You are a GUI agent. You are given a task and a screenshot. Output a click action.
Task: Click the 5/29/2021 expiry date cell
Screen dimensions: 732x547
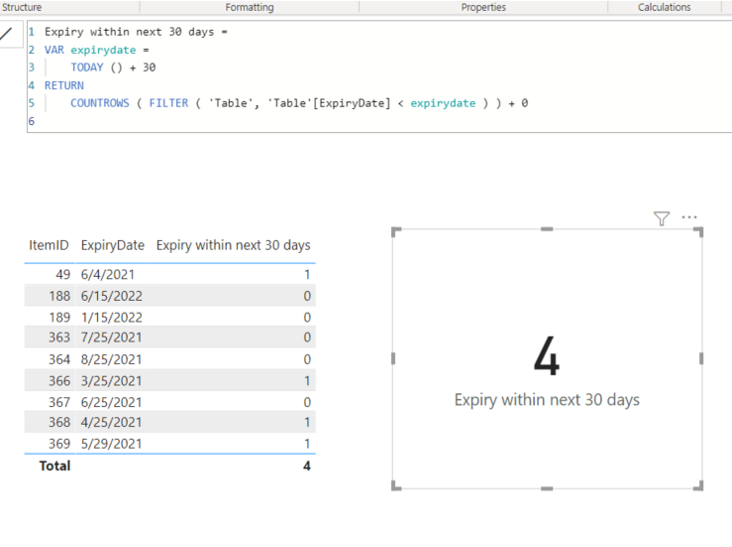(x=111, y=444)
